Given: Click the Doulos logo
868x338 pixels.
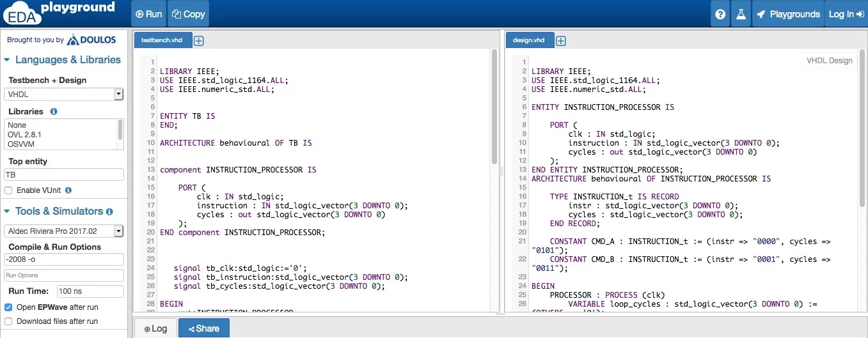Looking at the screenshot, I should click(91, 40).
